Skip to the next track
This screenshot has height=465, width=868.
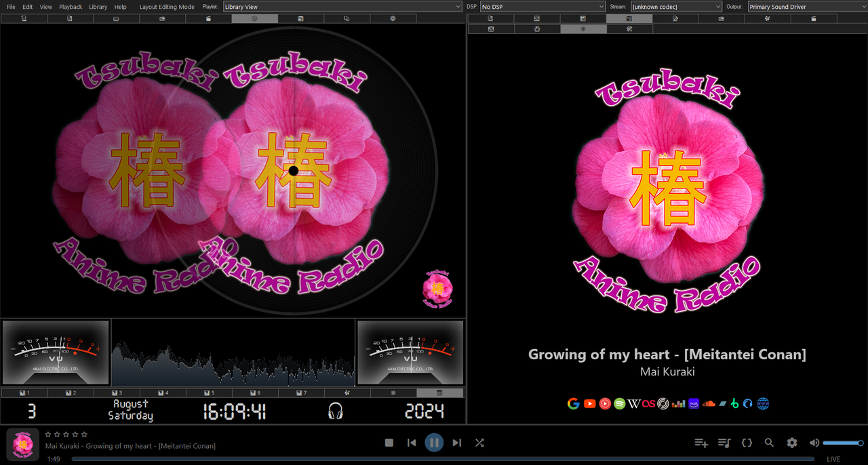(457, 443)
